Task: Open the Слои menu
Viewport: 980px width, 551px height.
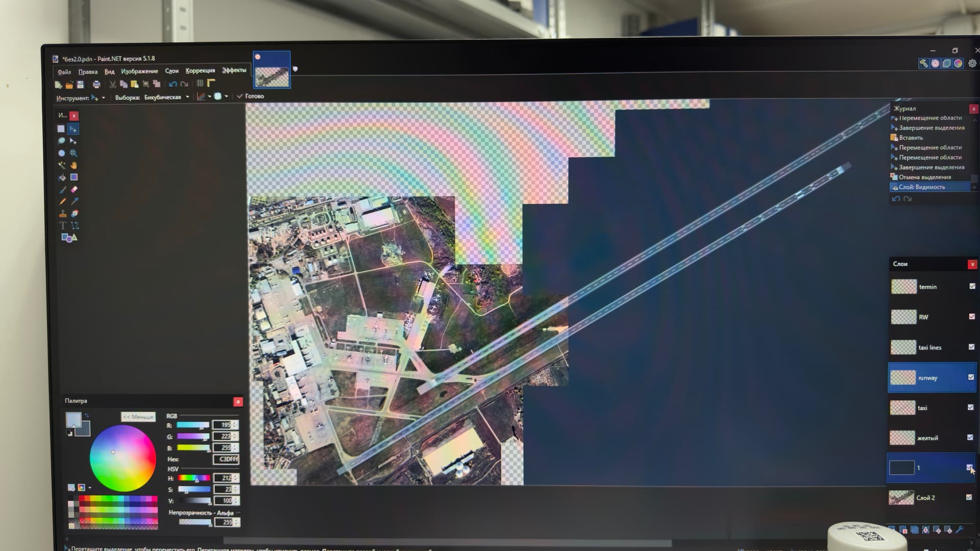Action: point(171,71)
